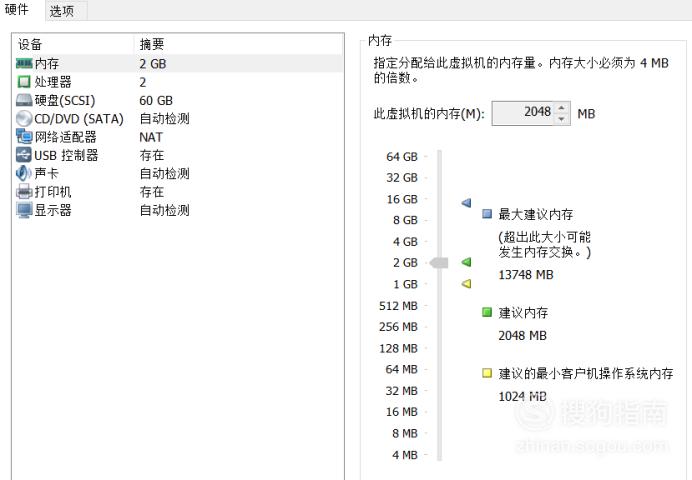
Task: Click the 16 GB slider scale label
Action: [x=402, y=199]
